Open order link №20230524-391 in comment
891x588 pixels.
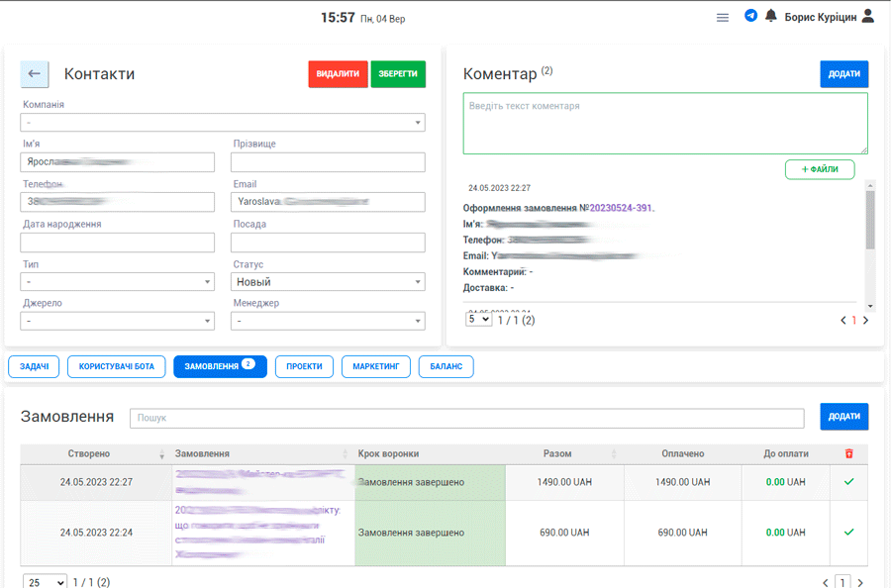click(622, 208)
